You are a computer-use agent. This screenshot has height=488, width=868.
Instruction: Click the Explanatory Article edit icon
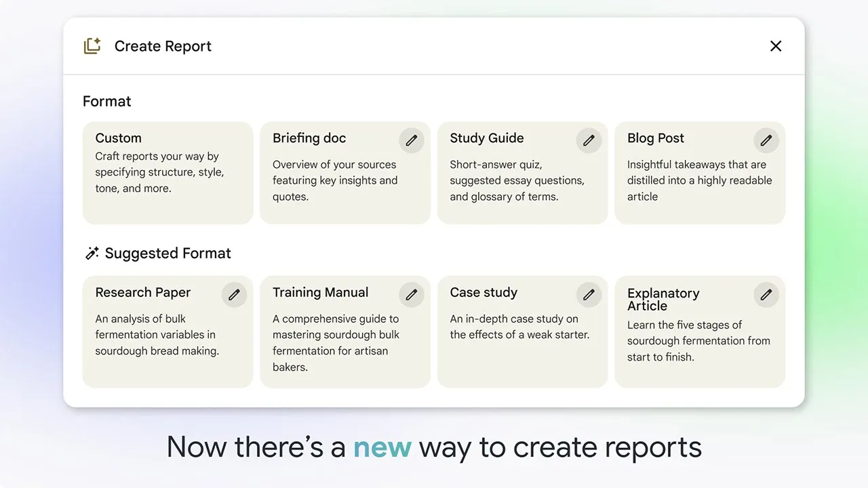[766, 295]
